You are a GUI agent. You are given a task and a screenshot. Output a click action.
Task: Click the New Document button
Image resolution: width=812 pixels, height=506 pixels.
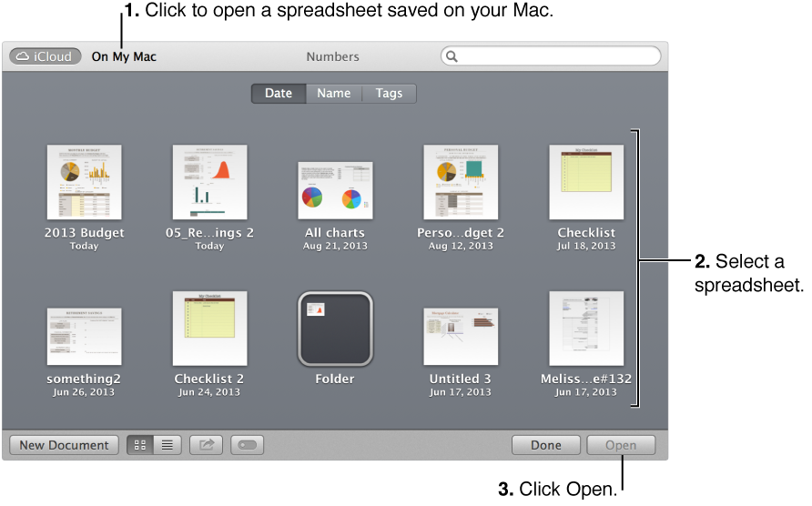coord(65,445)
